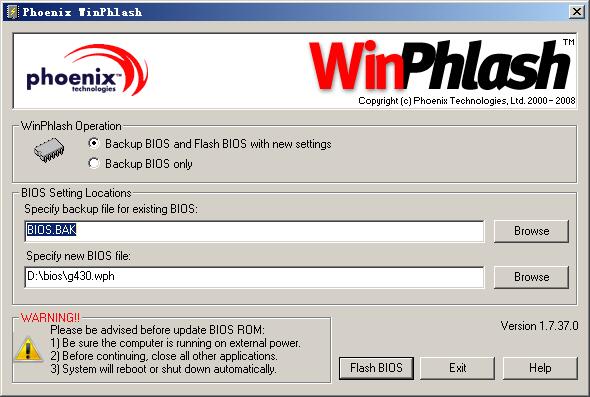
Task: Click the Specify new BIOS file label
Action: coord(78,256)
